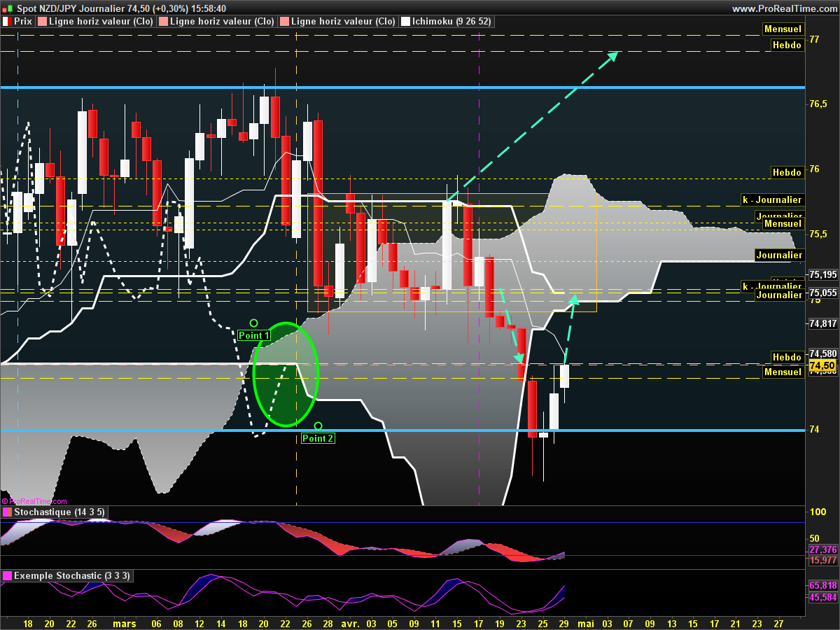Screen dimensions: 840x630
Task: Click the 75,055 price value on the axis
Action: point(822,293)
